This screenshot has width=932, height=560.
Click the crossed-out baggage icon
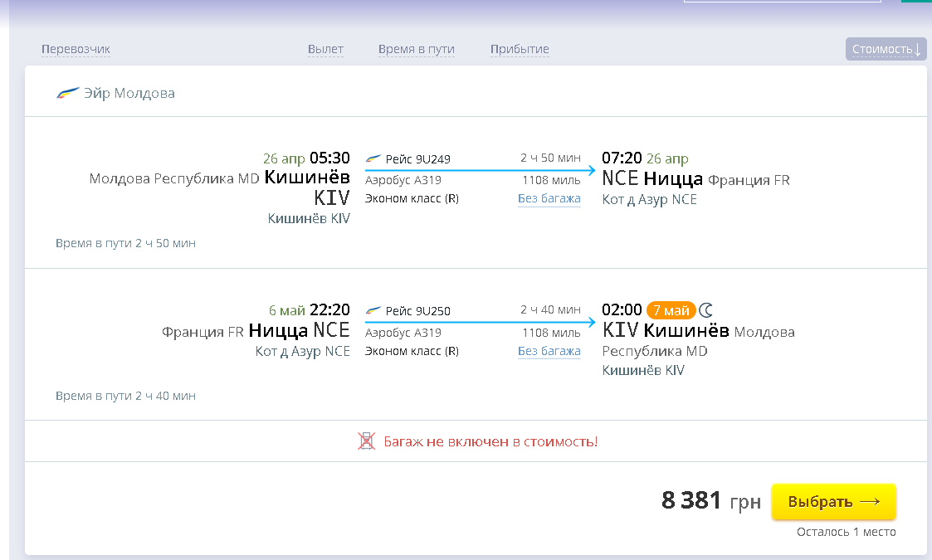[x=366, y=441]
